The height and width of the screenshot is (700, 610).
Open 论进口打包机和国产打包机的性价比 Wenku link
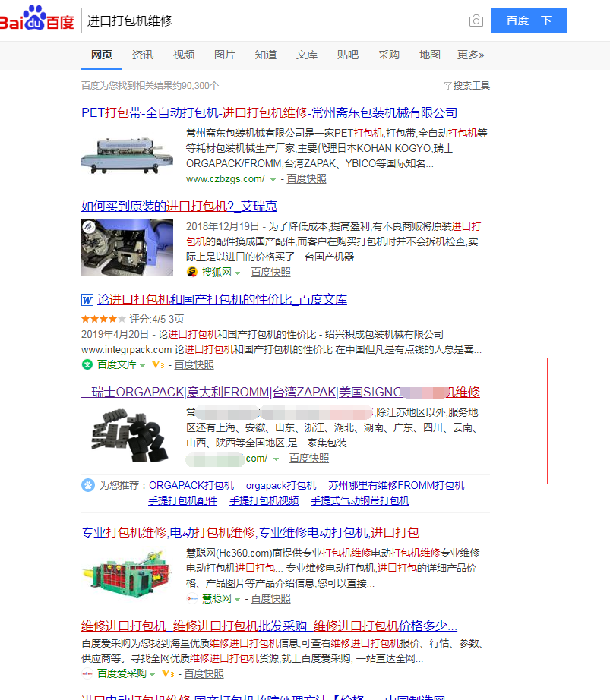(222, 300)
